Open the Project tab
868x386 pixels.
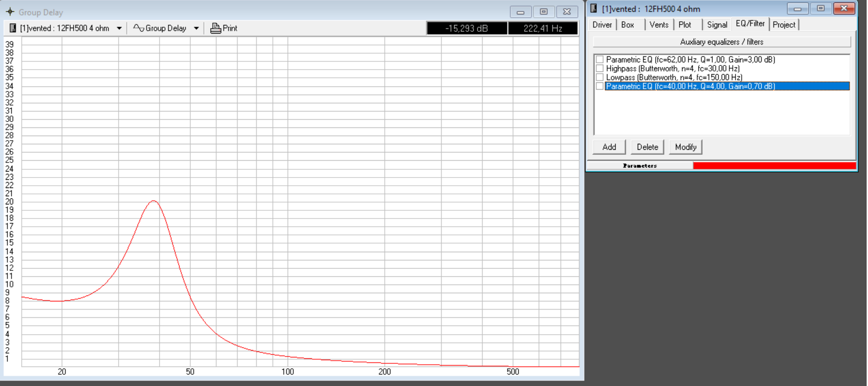point(784,25)
